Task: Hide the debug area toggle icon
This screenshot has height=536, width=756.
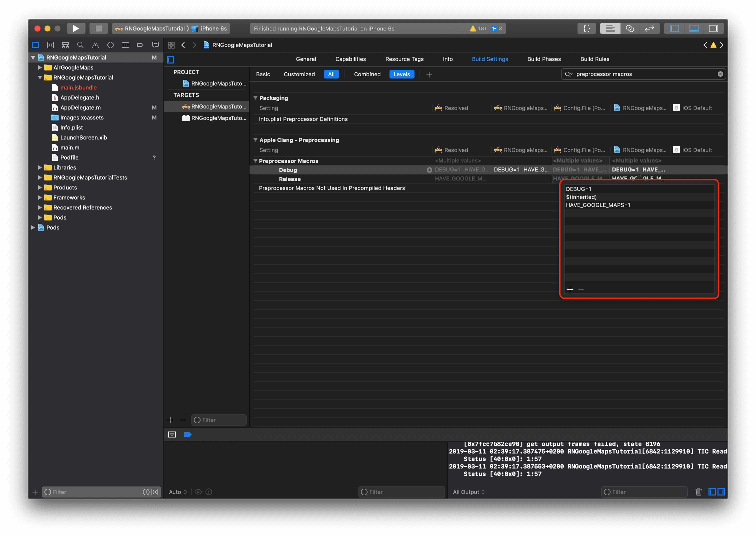Action: click(172, 434)
